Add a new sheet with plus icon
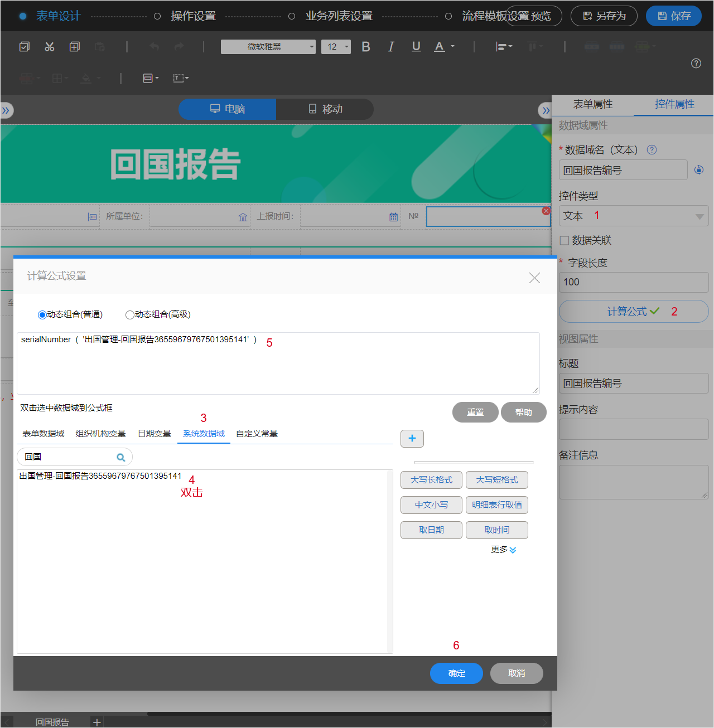714x728 pixels. click(x=97, y=722)
